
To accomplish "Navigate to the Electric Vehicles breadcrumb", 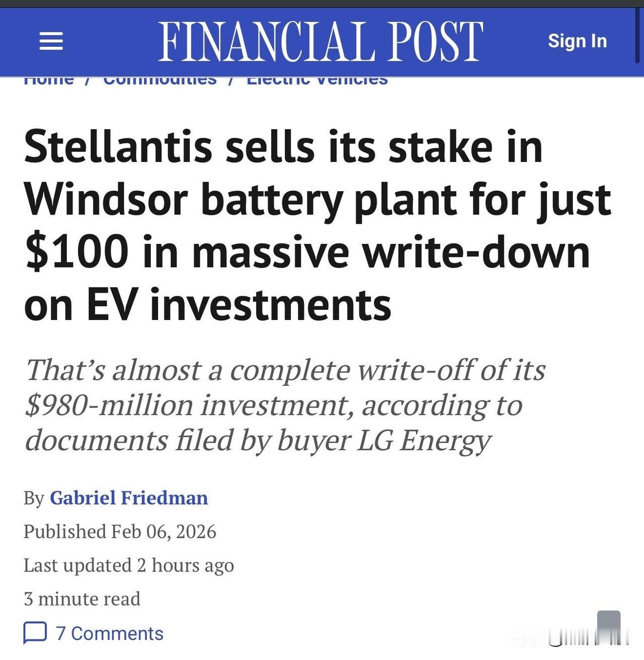I will (x=317, y=80).
